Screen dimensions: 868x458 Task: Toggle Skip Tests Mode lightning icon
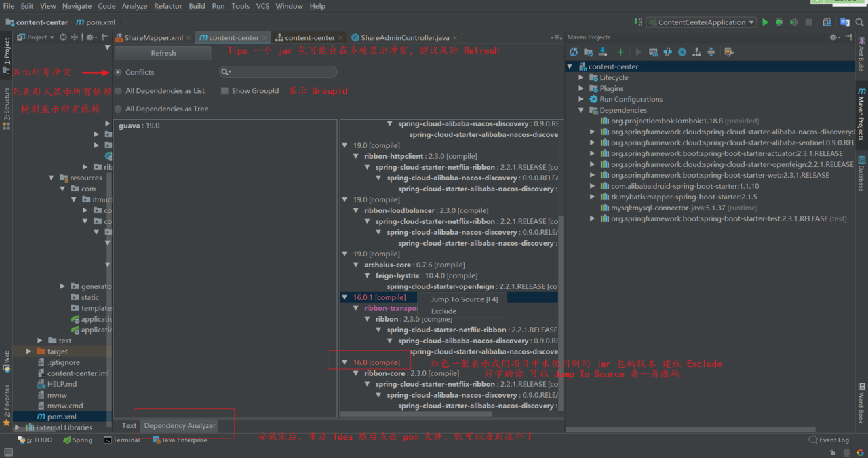pos(682,52)
